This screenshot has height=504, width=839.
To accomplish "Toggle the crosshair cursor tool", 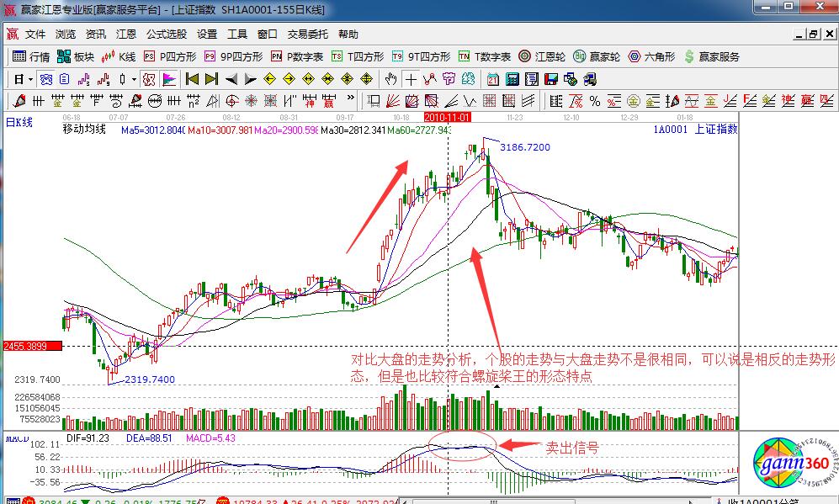I will click(x=411, y=79).
